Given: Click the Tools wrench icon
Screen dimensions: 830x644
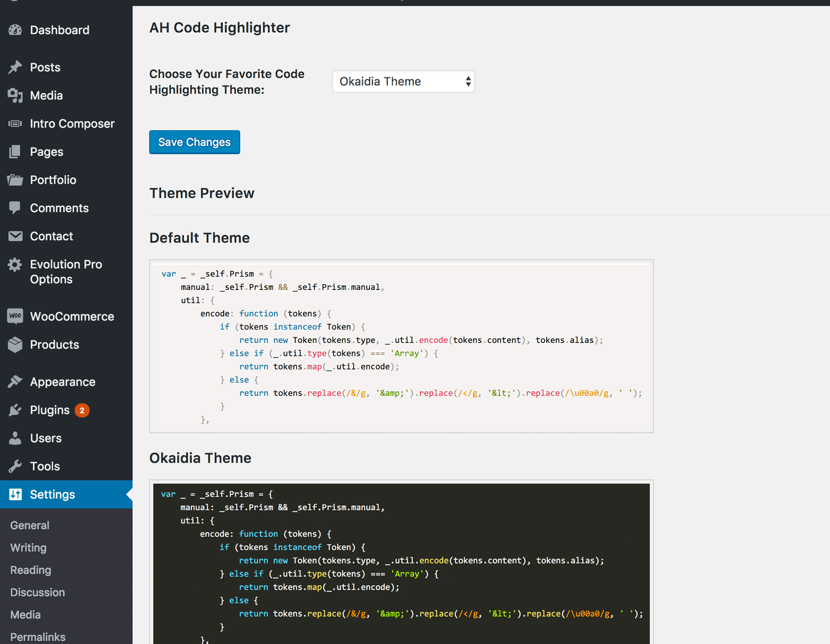Looking at the screenshot, I should click(15, 466).
